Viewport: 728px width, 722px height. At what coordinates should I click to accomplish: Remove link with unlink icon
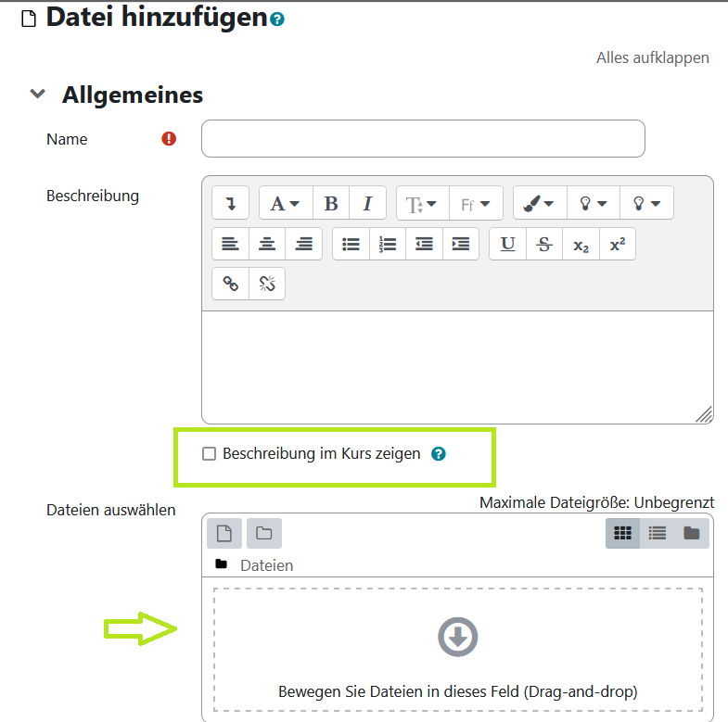(x=267, y=284)
